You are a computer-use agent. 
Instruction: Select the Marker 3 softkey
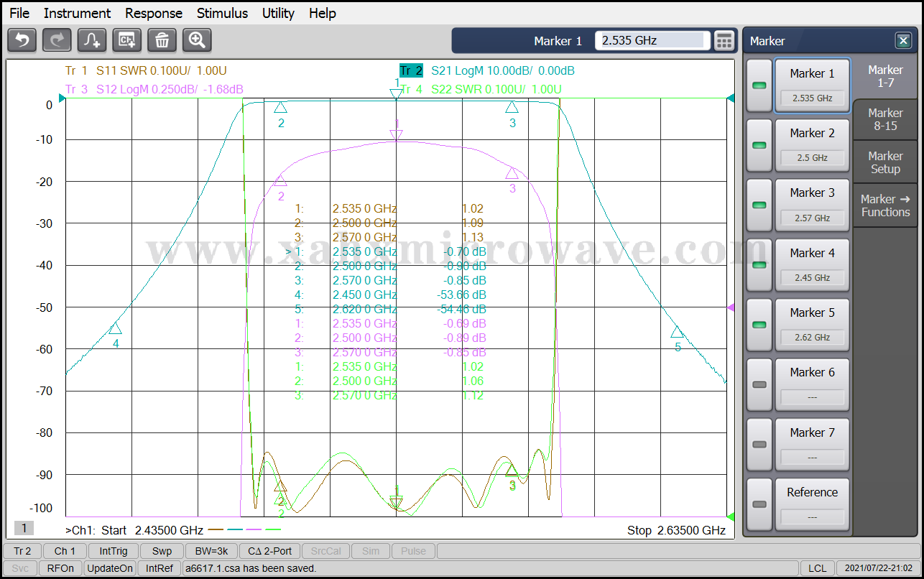click(x=812, y=205)
